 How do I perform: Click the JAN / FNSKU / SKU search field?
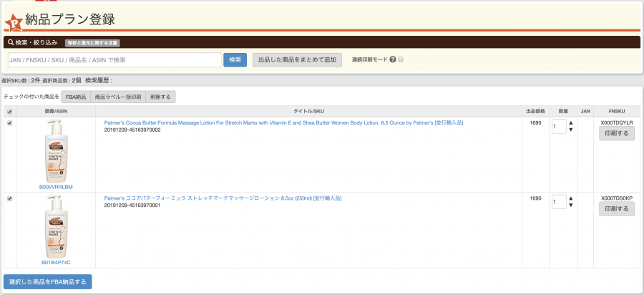pyautogui.click(x=114, y=60)
